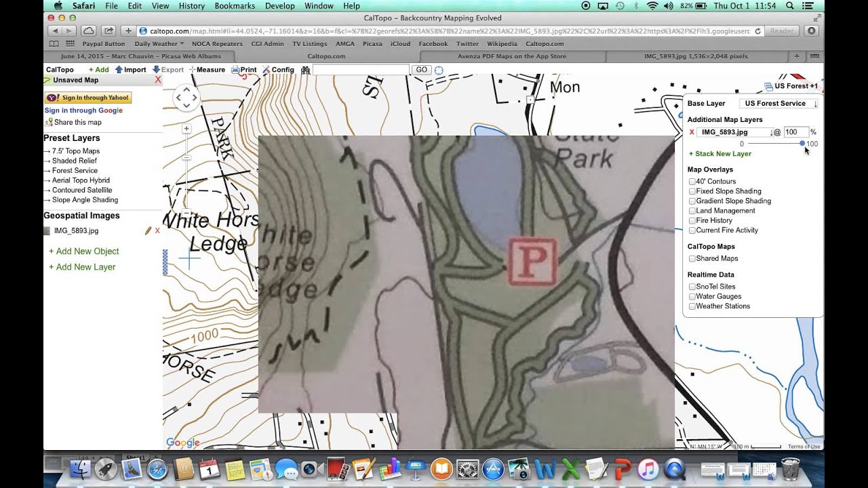This screenshot has width=868, height=488.
Task: Enable Fixed Slope Shading overlay
Action: point(692,191)
